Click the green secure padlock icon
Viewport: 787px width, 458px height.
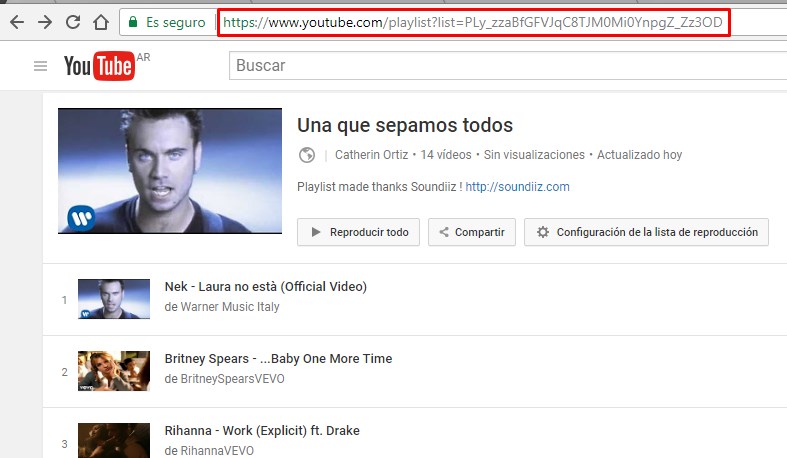point(133,22)
